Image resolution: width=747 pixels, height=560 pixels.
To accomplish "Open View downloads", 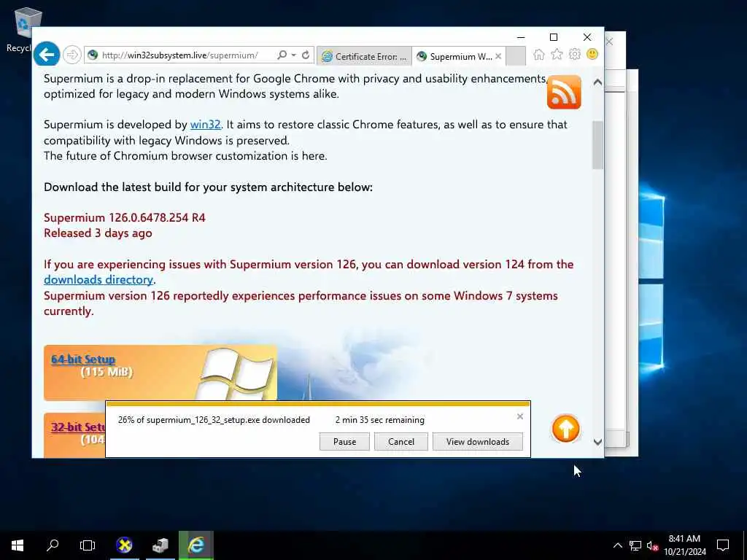I will point(477,442).
